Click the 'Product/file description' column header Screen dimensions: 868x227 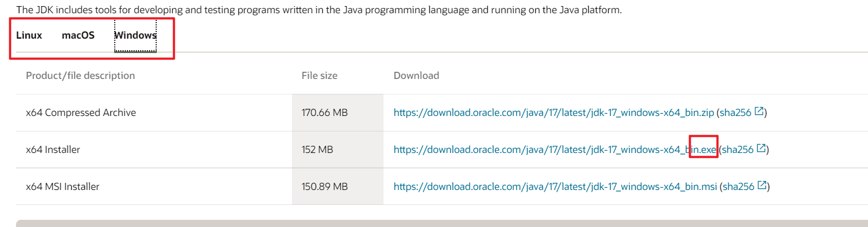pos(81,76)
